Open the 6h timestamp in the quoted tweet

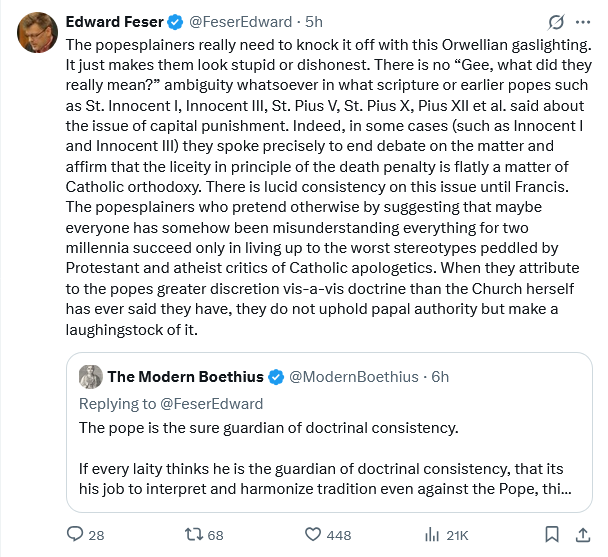438,377
